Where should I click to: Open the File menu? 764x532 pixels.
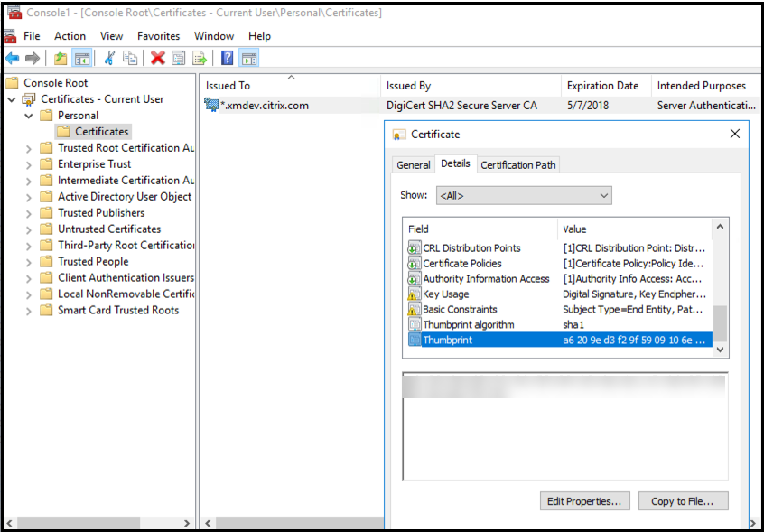32,36
